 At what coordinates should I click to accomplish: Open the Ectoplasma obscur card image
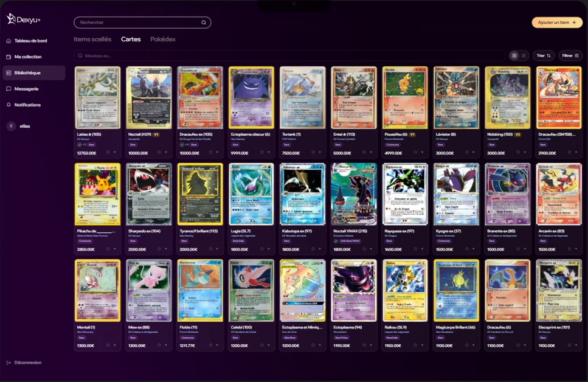(x=251, y=98)
